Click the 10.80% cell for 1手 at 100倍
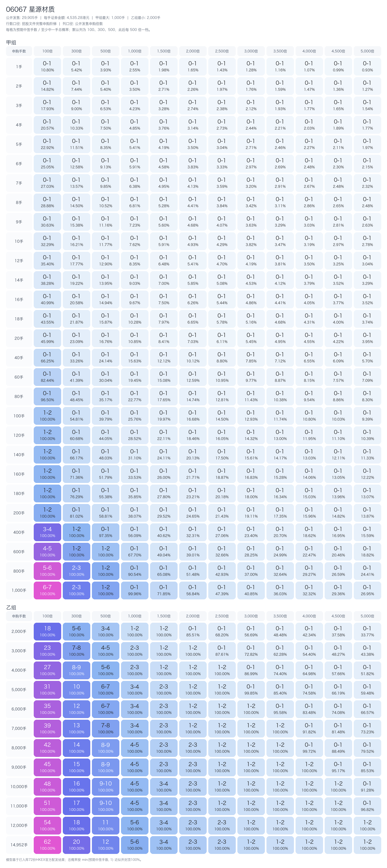The image size is (387, 868). point(48,67)
